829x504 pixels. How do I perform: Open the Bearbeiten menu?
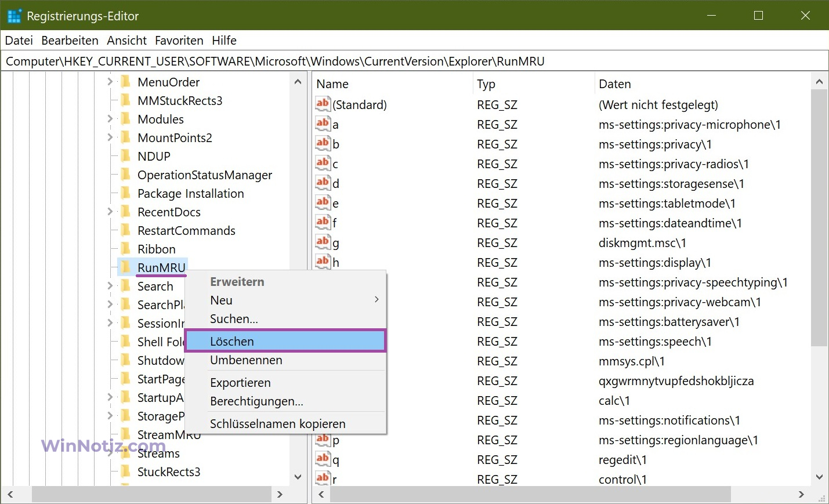(70, 40)
